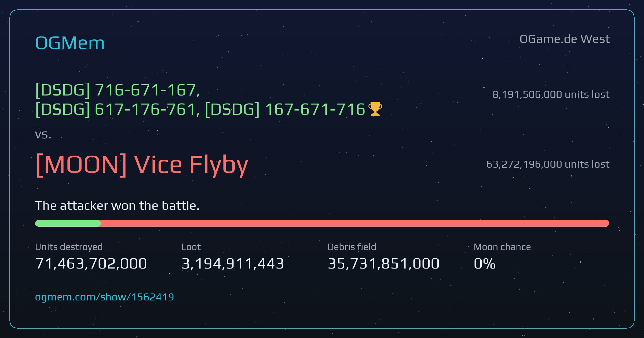Click attacker name [DSDG] 167-671-716

[285, 109]
